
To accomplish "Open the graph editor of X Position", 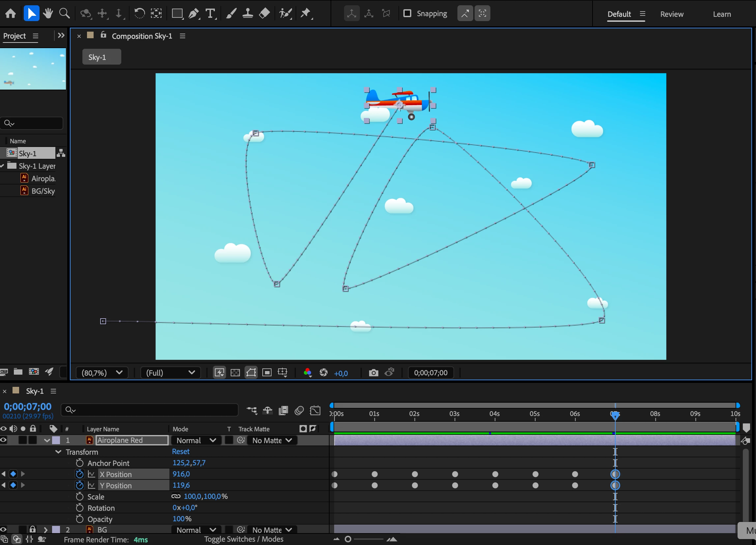I will coord(91,474).
